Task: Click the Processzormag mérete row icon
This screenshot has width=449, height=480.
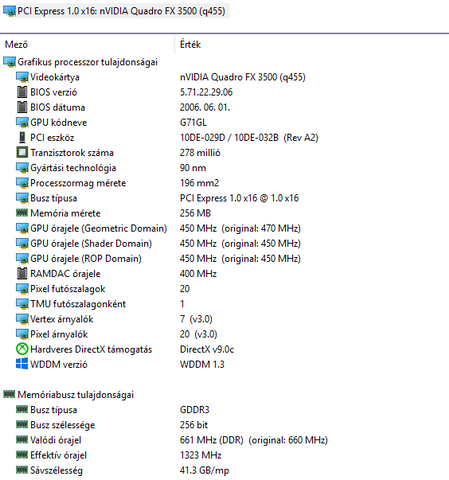Action: point(22,183)
